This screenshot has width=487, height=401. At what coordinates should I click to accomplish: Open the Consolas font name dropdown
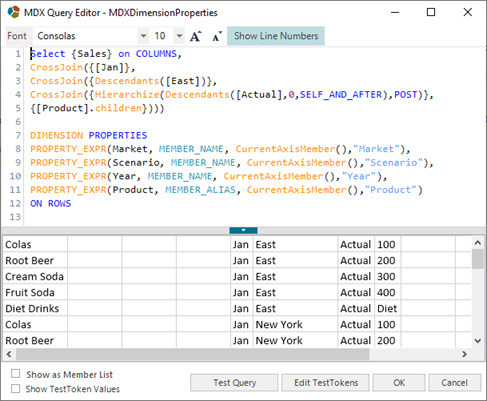coord(143,36)
